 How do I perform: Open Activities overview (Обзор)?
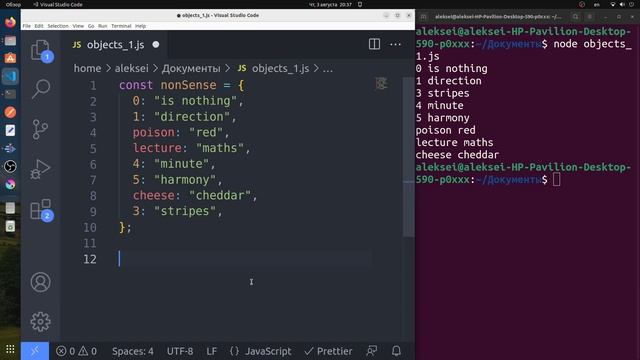[x=13, y=4]
